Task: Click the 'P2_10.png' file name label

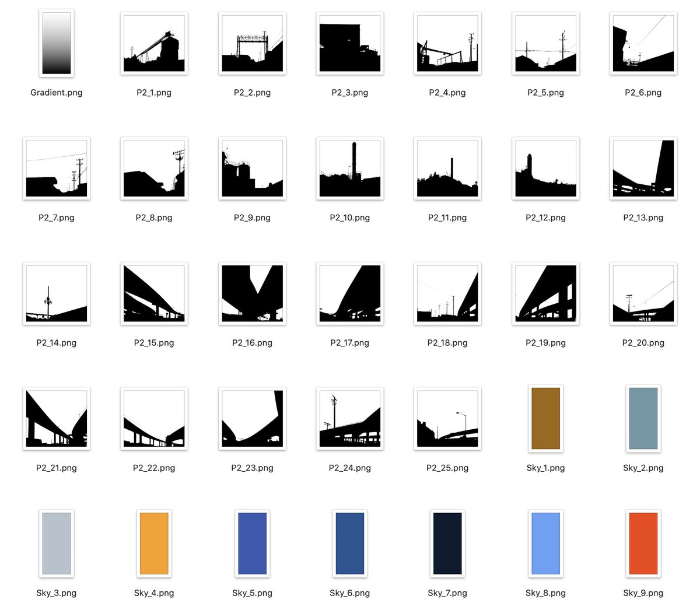Action: (x=350, y=218)
